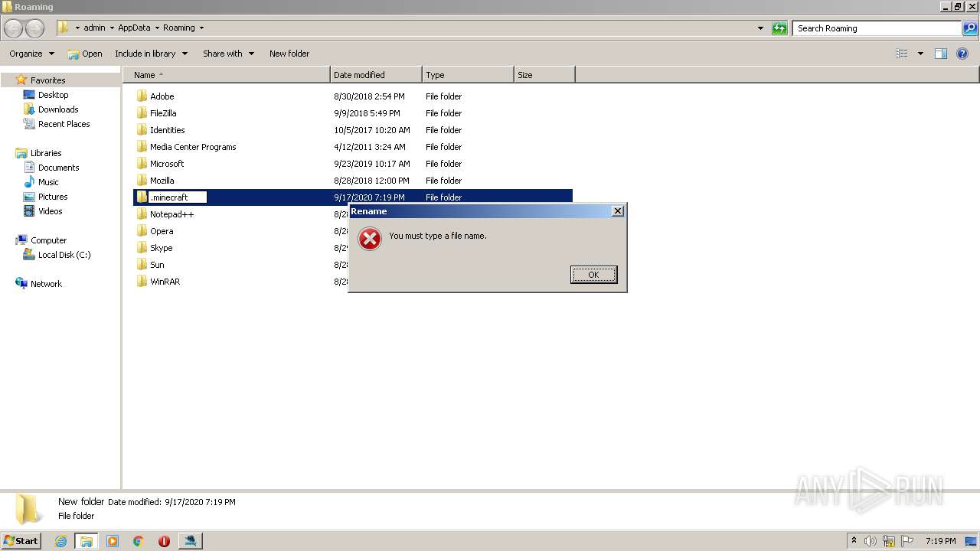Image resolution: width=980 pixels, height=551 pixels.
Task: Expand the admin breadcrumb arrow
Action: pyautogui.click(x=112, y=28)
